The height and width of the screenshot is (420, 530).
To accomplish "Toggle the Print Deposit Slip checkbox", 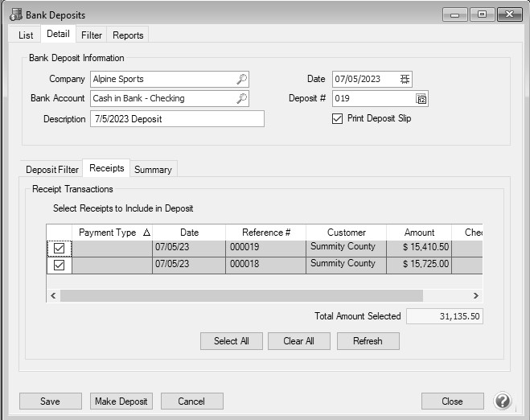I will click(338, 118).
